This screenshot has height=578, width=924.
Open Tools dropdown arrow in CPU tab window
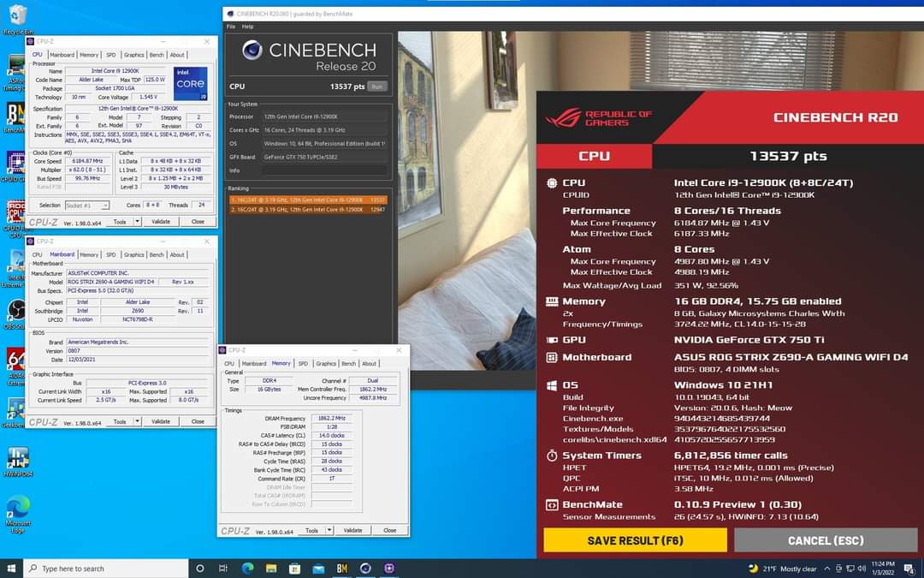point(137,222)
